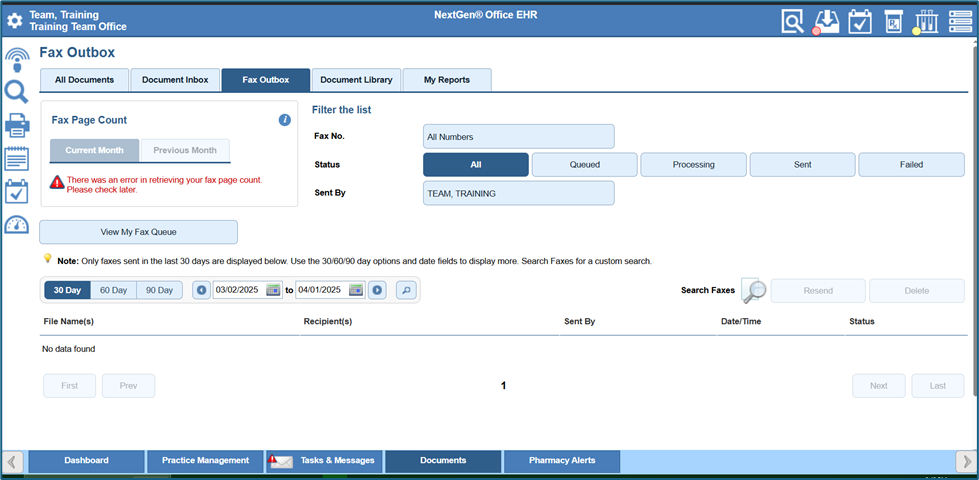979x480 pixels.
Task: Click the Resend button
Action: pyautogui.click(x=818, y=291)
